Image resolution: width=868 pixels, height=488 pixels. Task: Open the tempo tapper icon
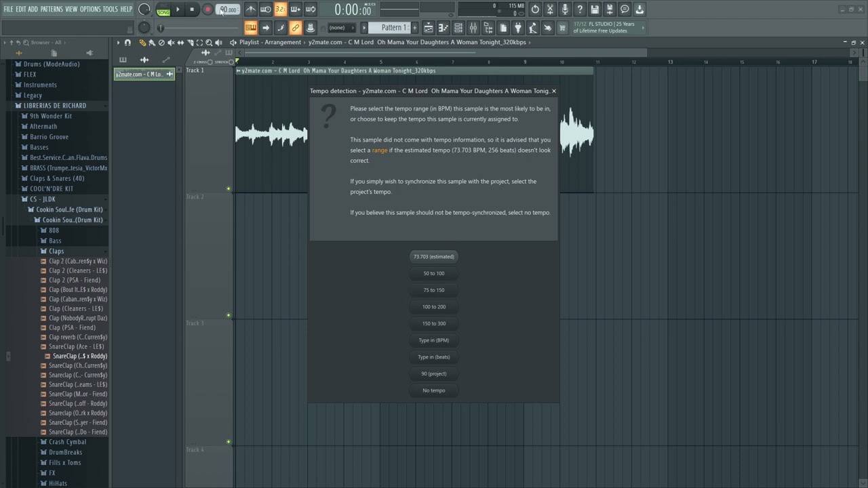click(533, 28)
